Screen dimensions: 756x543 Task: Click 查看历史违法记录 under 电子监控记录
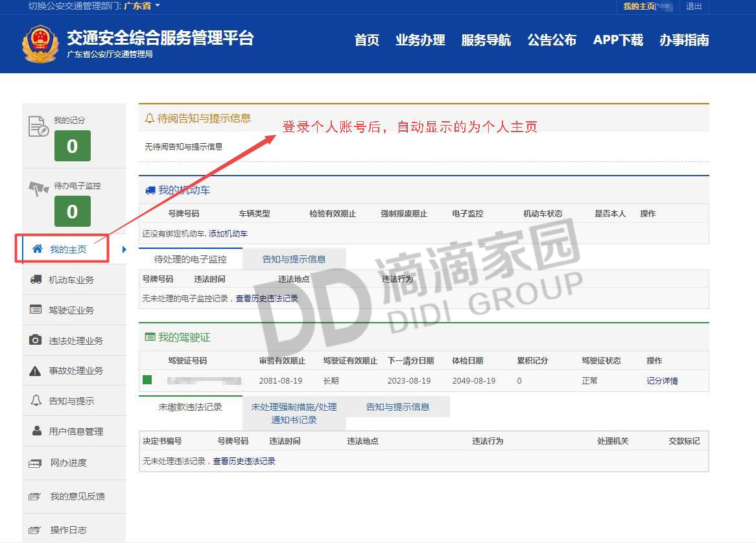[x=266, y=299]
